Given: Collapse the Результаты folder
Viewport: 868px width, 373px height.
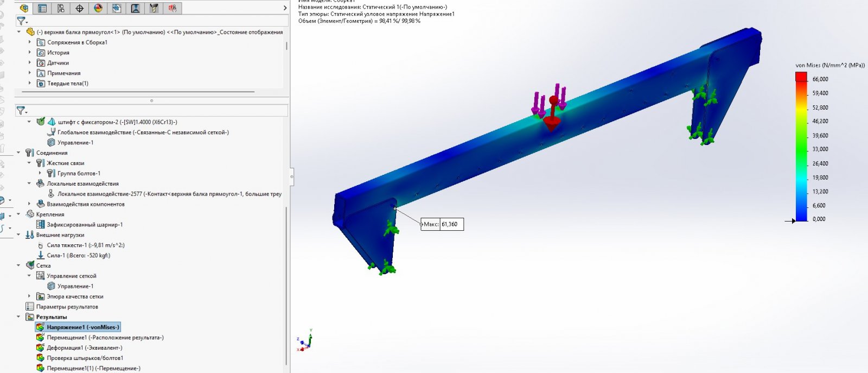Looking at the screenshot, I should point(19,317).
